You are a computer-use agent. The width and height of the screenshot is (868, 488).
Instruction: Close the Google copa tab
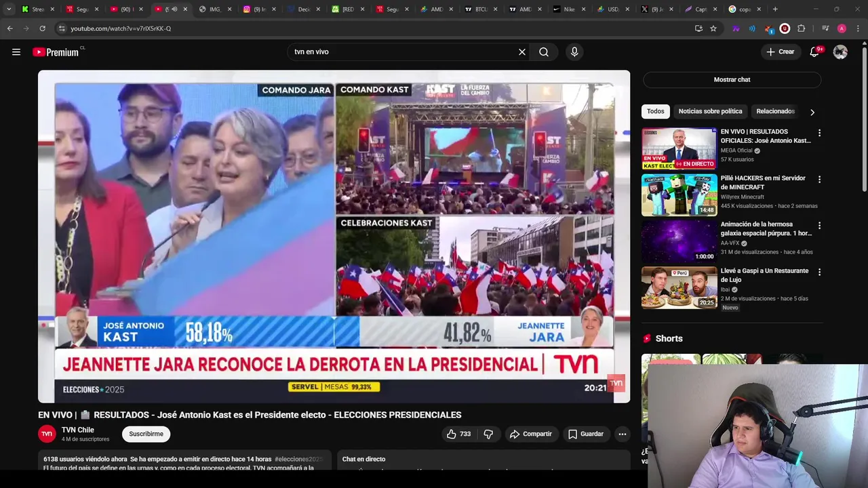(x=758, y=9)
